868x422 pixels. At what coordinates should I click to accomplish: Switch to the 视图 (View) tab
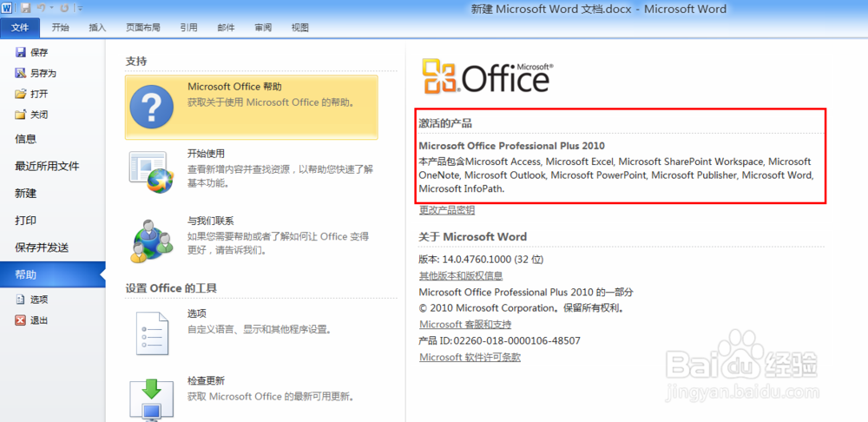(x=300, y=28)
